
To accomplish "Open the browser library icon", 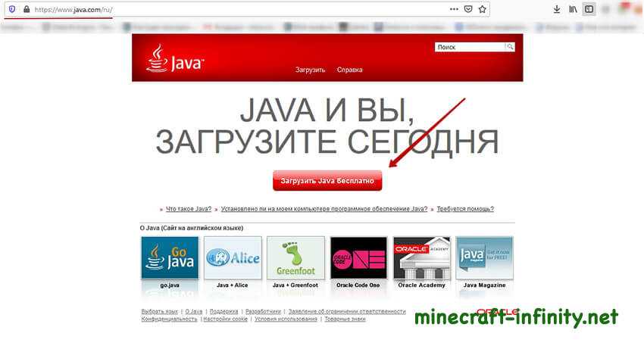I will 573,9.
